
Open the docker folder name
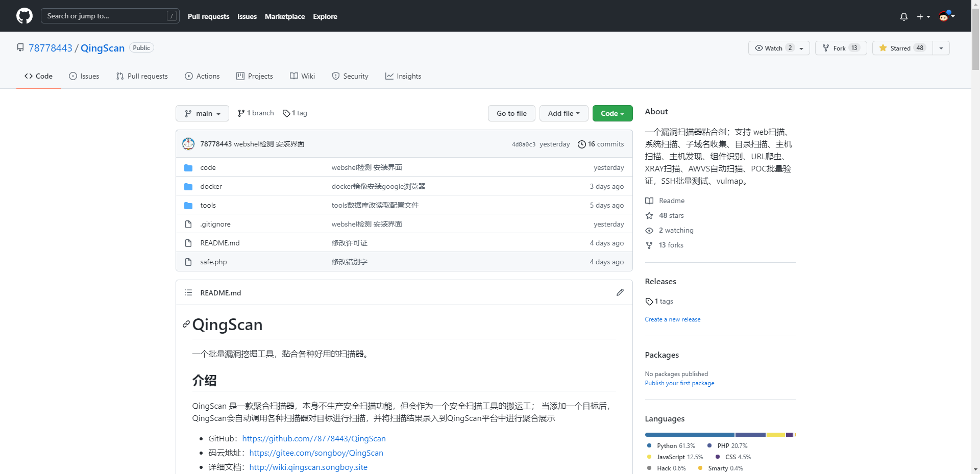click(211, 186)
